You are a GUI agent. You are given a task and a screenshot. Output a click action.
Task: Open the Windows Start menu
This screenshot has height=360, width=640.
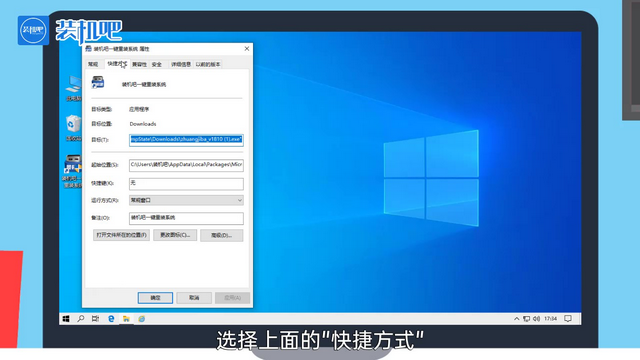pos(66,319)
